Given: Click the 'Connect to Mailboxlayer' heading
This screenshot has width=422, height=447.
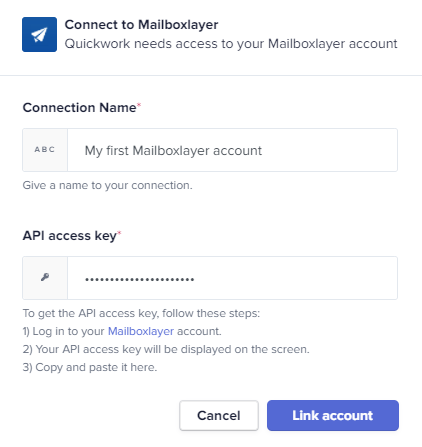Looking at the screenshot, I should [x=141, y=25].
